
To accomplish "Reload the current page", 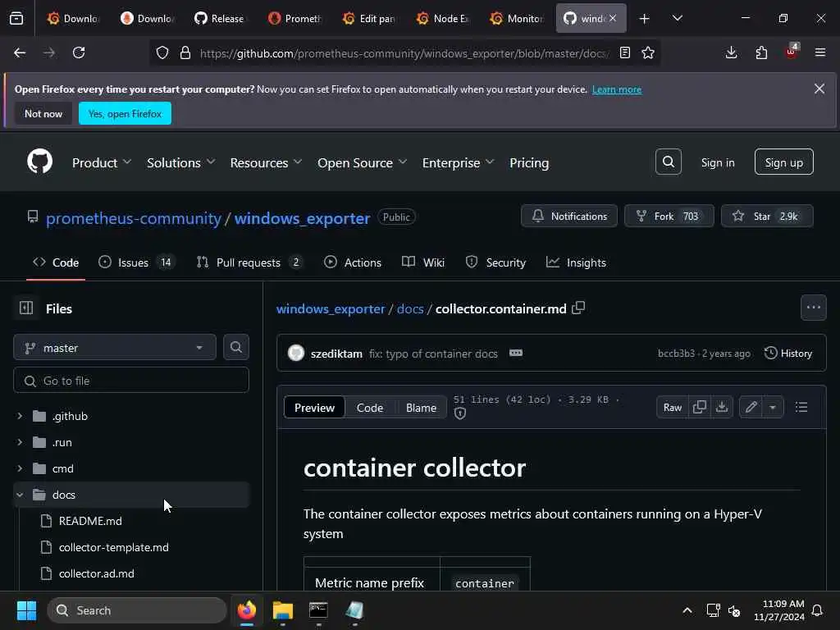I will click(79, 52).
